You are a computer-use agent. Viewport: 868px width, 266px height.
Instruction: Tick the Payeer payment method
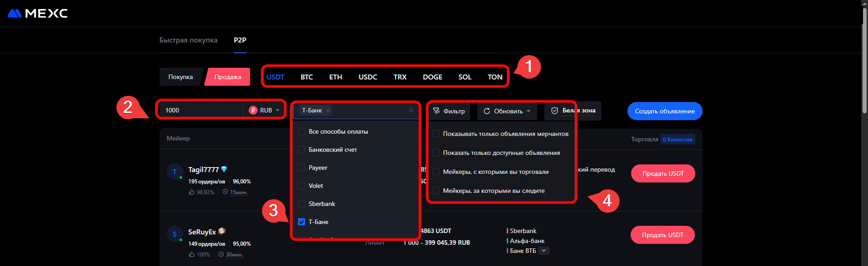(x=302, y=168)
